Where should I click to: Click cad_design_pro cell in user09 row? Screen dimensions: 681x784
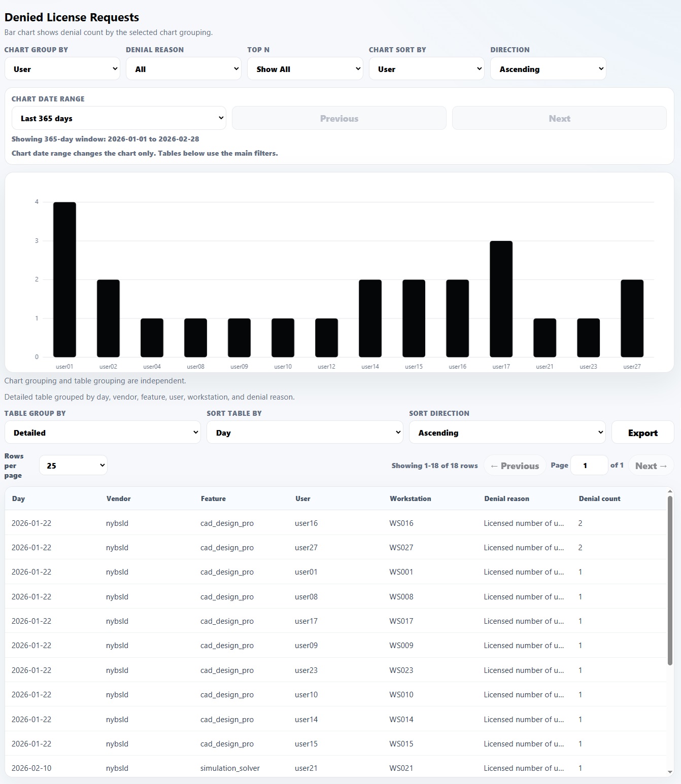pyautogui.click(x=227, y=646)
